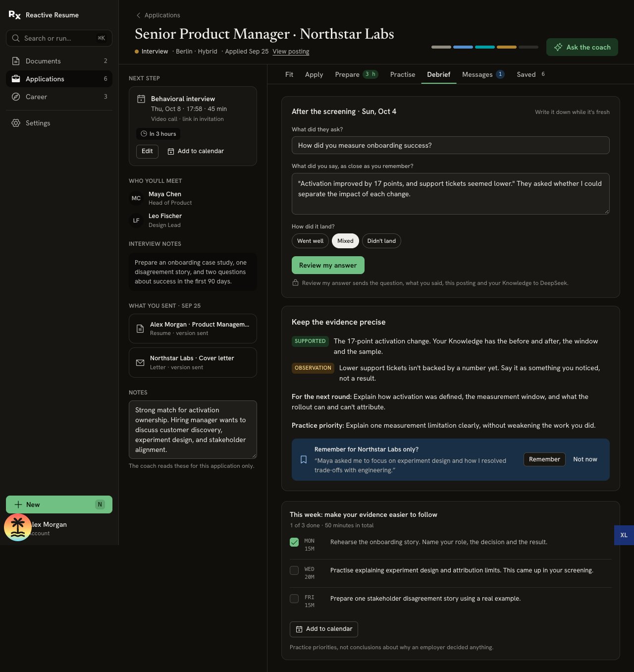Click the lock icon below Review my answer
634x672 pixels.
pos(295,283)
